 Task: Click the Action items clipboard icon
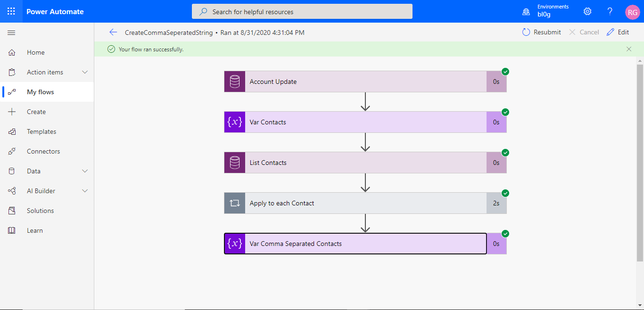(x=12, y=72)
